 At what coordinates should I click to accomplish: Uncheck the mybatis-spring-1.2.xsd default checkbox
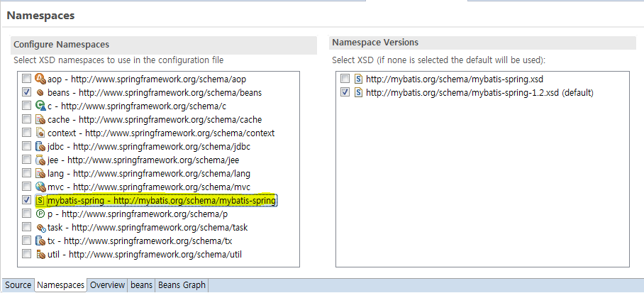(x=345, y=92)
